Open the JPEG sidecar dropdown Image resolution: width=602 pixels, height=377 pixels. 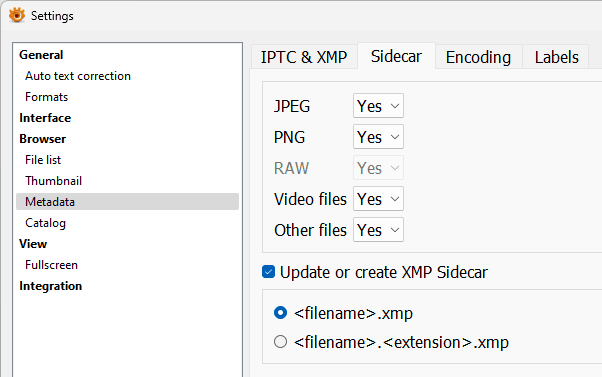378,106
